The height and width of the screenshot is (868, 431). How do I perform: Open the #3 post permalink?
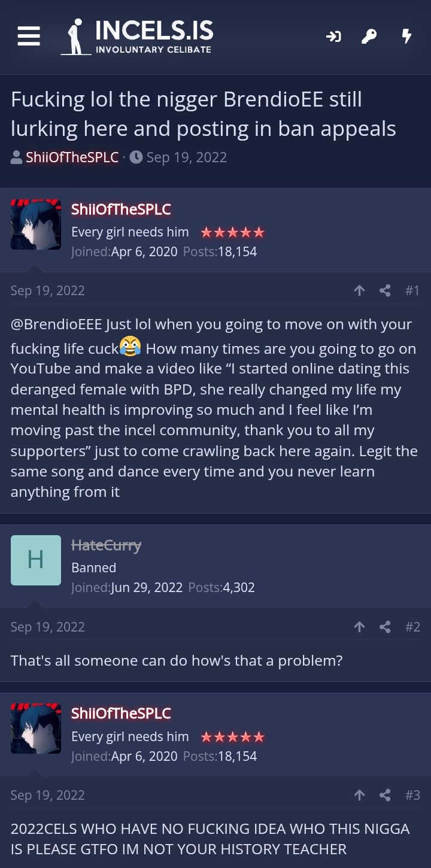click(412, 795)
